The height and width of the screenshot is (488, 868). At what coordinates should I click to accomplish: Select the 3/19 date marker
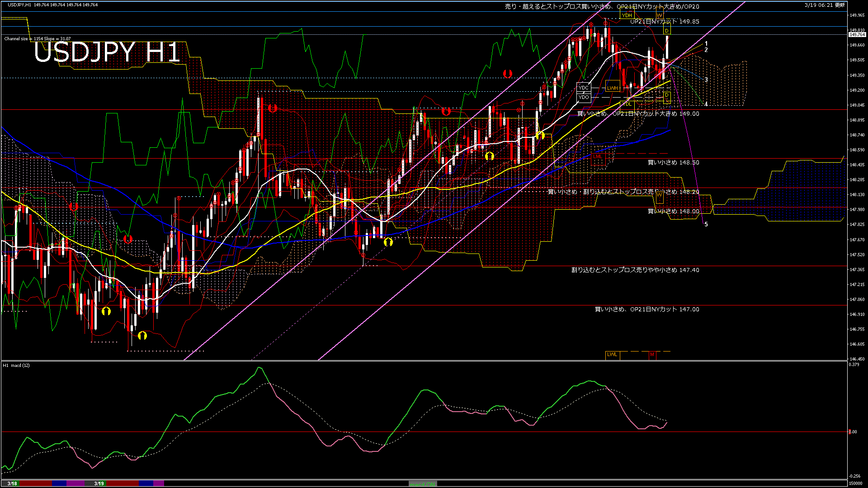(x=99, y=483)
